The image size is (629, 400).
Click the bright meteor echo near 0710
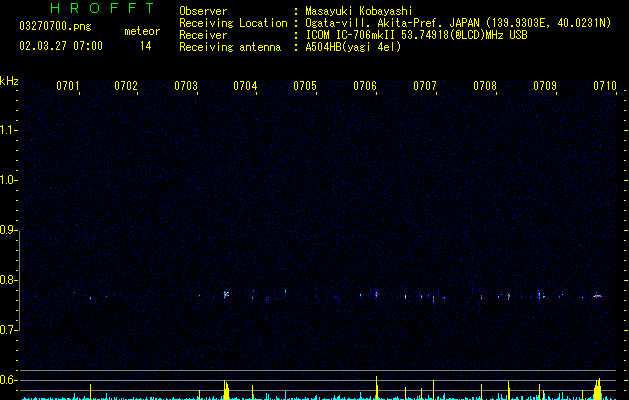point(598,296)
